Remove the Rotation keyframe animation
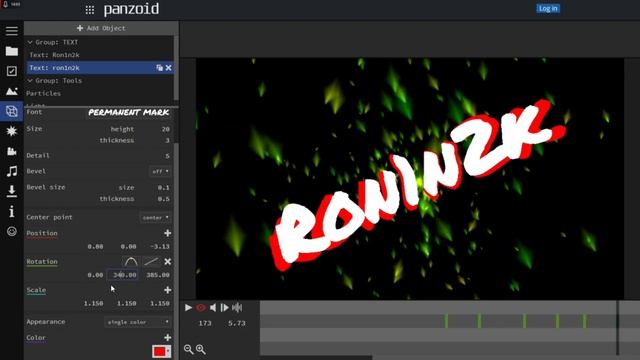640x360 pixels. click(x=167, y=262)
